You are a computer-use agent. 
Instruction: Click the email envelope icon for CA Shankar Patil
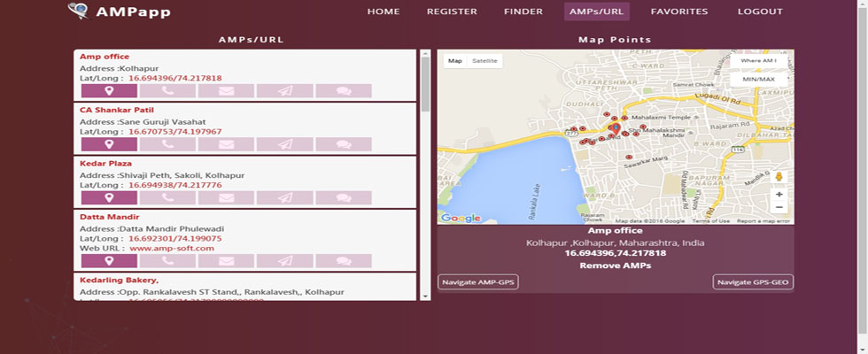click(227, 144)
